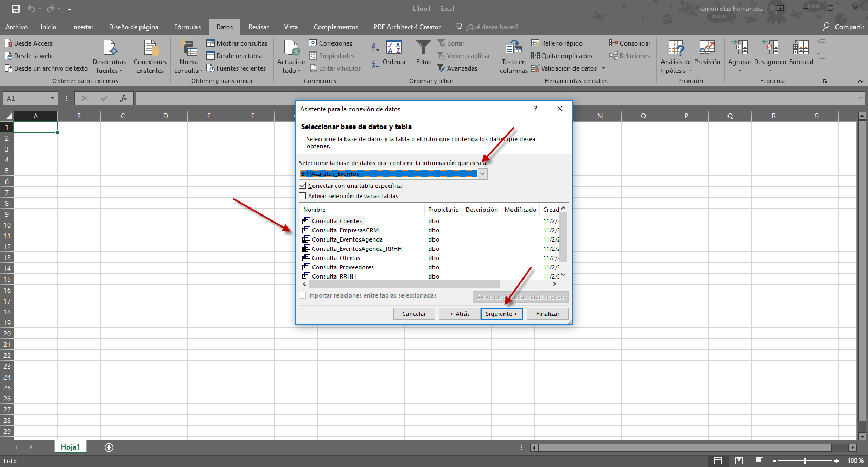Image resolution: width=868 pixels, height=467 pixels.
Task: Click Cancelar in the wizard
Action: pyautogui.click(x=414, y=314)
